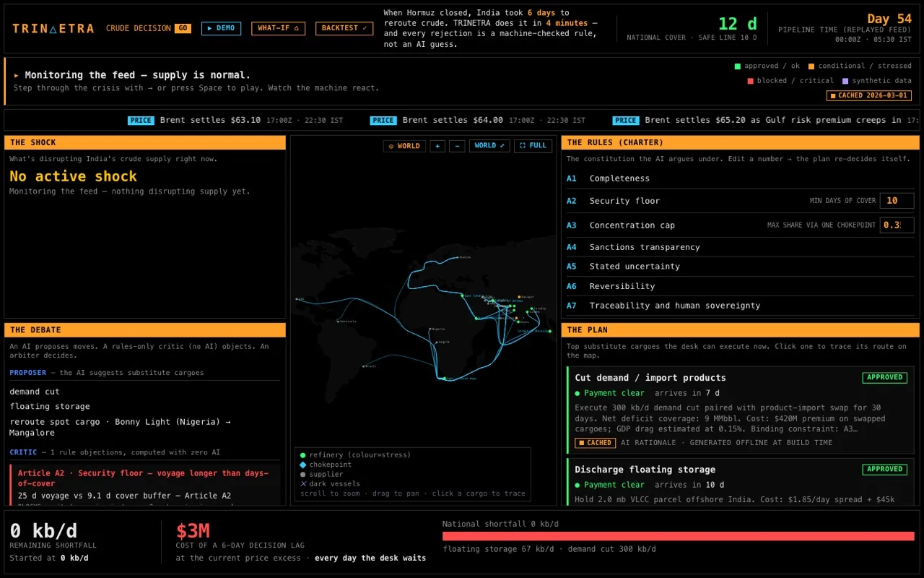The height and width of the screenshot is (578, 924).
Task: Select rule A3 Concentration cap
Action: click(x=741, y=225)
